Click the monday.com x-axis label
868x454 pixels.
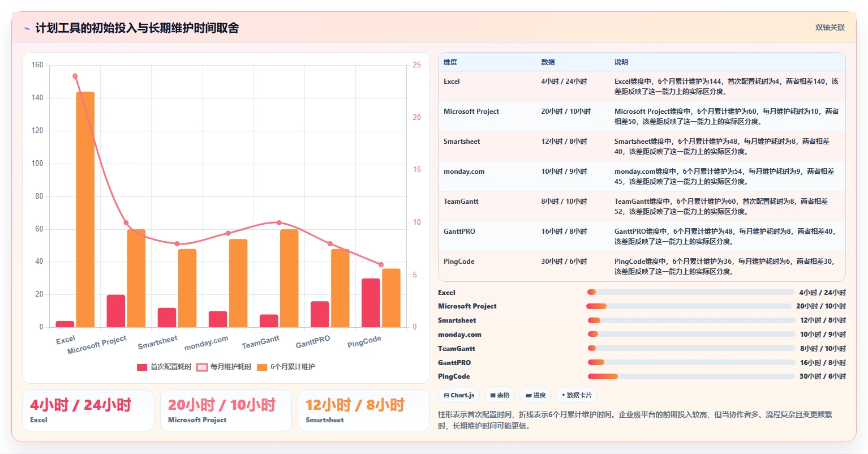(x=207, y=342)
